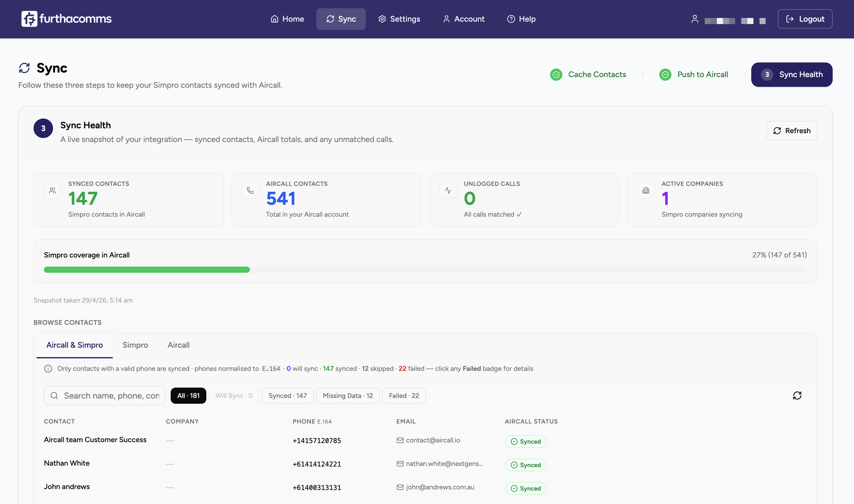Click the Synced Contacts people icon
The height and width of the screenshot is (504, 854).
(52, 190)
